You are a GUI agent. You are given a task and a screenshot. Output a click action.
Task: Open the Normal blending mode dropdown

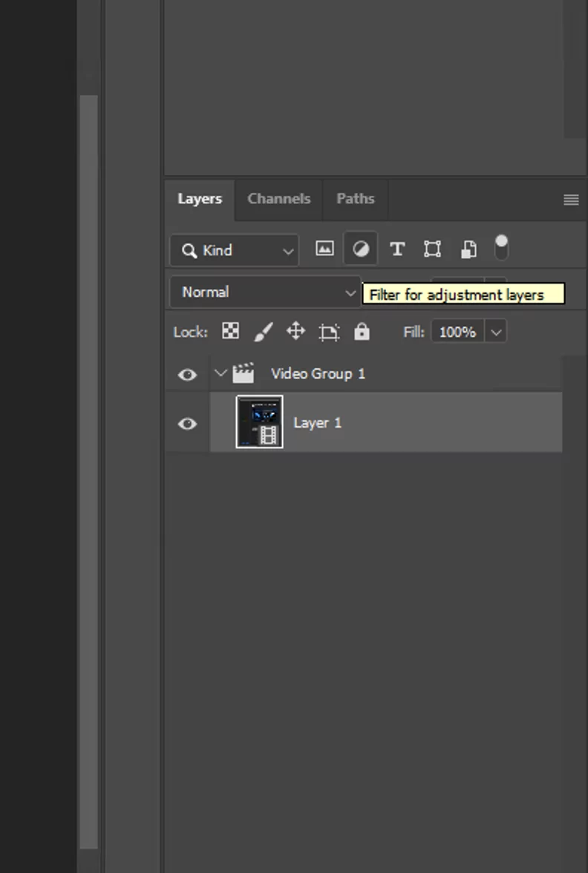[x=265, y=292]
